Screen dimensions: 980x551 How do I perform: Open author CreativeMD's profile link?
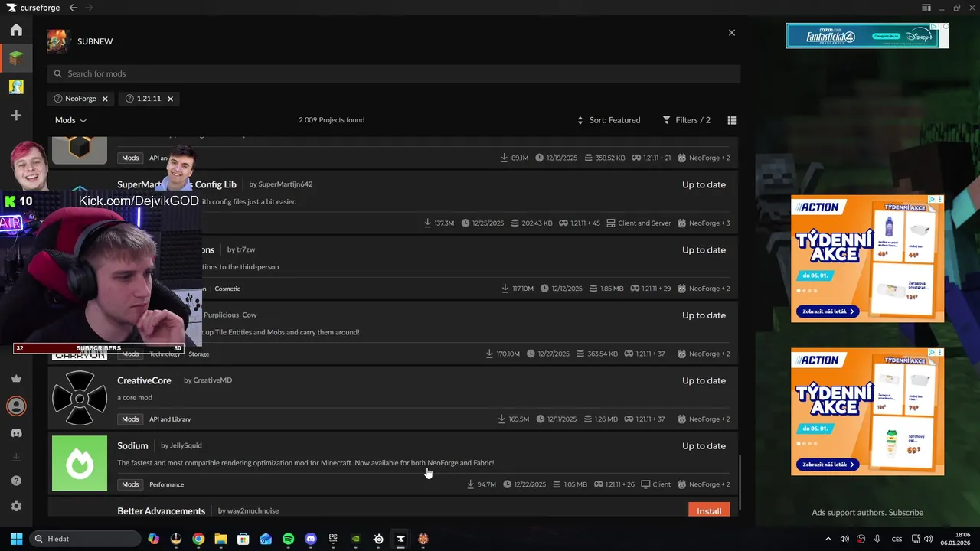[x=212, y=380]
